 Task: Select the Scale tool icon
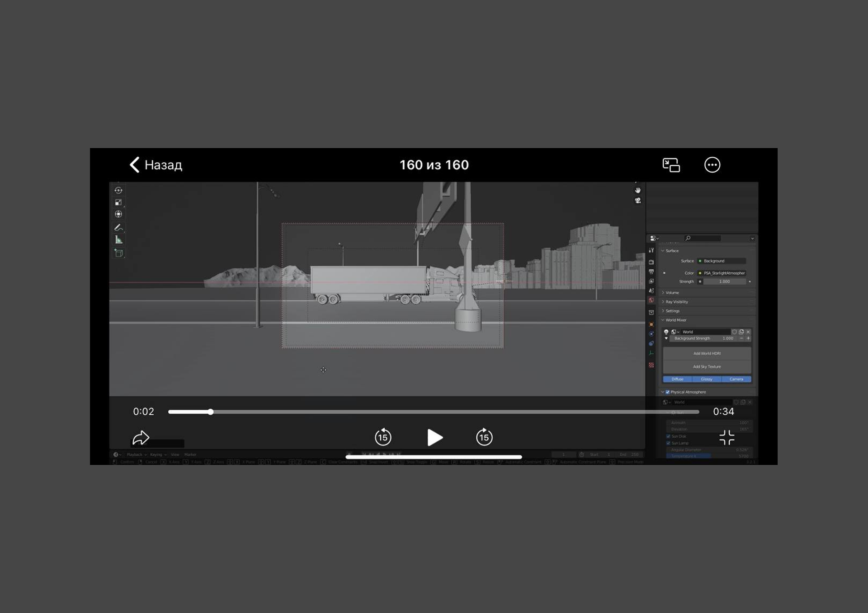point(118,202)
